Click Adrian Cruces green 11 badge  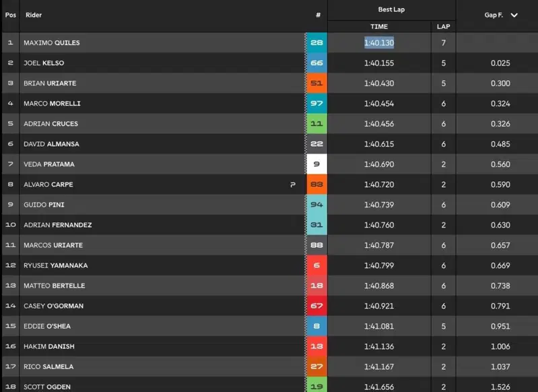click(x=316, y=123)
